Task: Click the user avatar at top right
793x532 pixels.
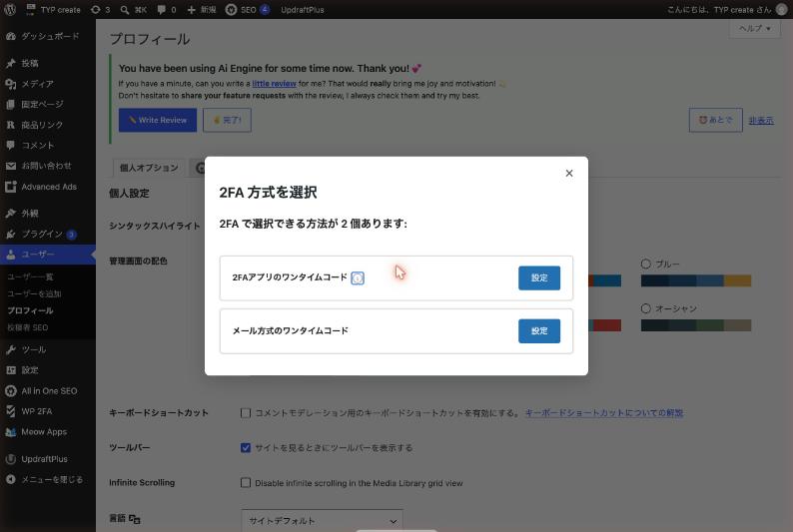Action: coord(781,10)
